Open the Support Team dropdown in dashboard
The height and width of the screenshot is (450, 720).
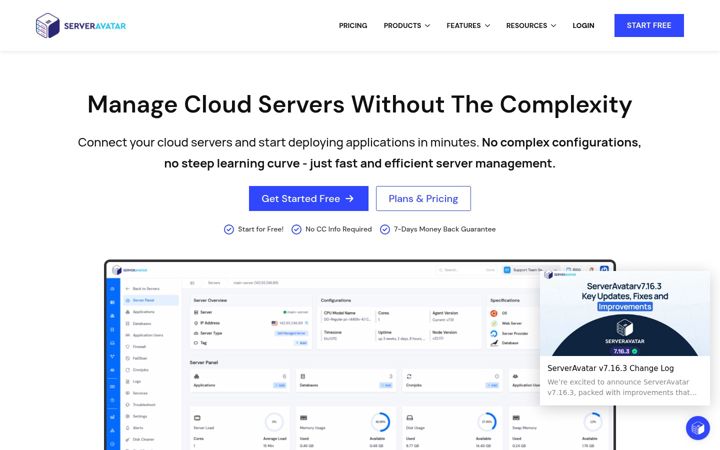(532, 270)
